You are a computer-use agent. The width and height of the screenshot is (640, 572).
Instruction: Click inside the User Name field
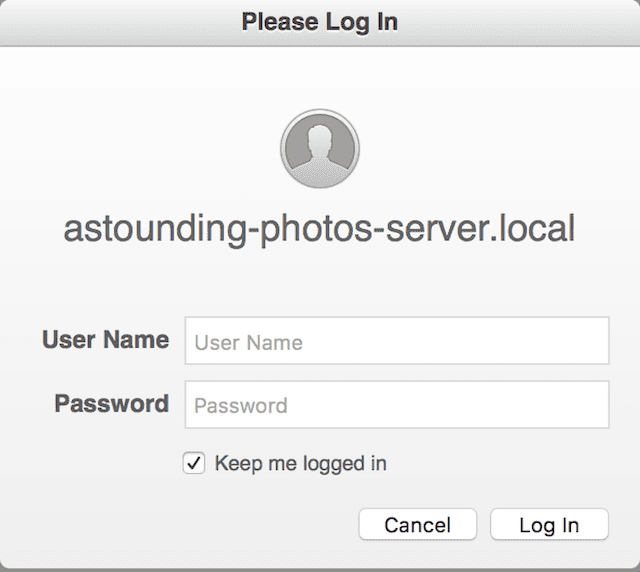[397, 342]
